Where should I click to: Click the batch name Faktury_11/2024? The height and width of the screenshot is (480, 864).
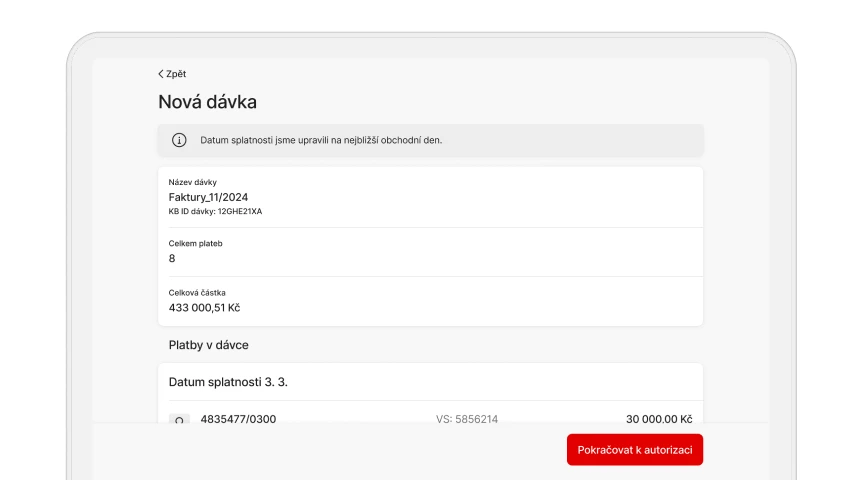pyautogui.click(x=208, y=197)
